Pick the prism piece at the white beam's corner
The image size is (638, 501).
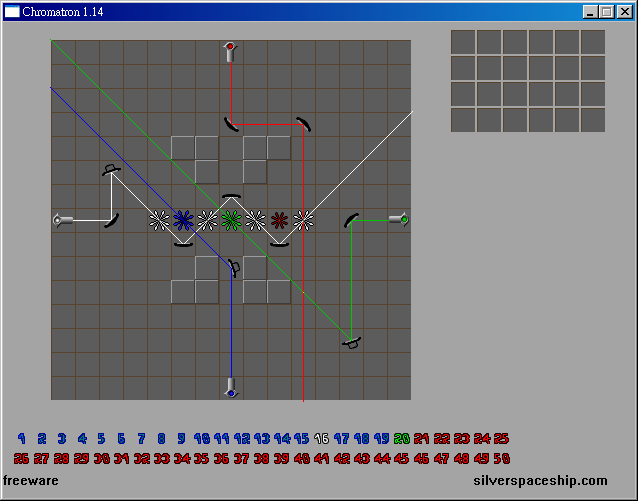click(111, 169)
